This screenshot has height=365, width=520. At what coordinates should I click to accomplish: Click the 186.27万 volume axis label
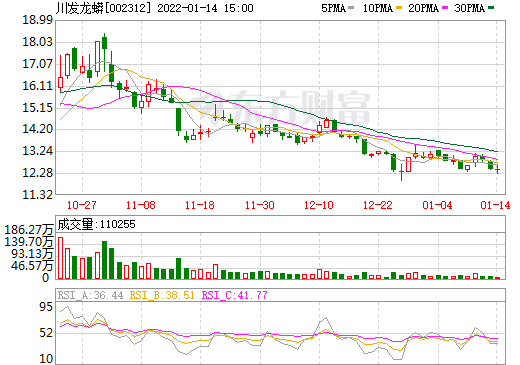click(x=29, y=230)
